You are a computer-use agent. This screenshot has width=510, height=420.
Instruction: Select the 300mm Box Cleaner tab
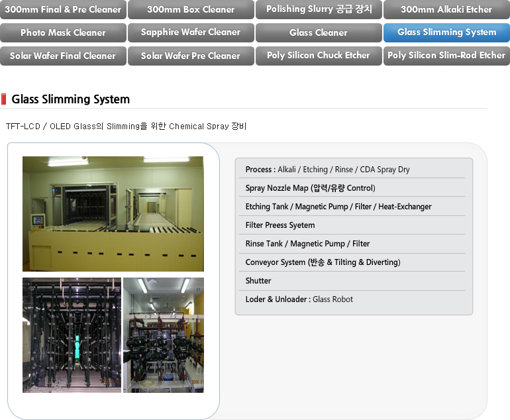191,9
